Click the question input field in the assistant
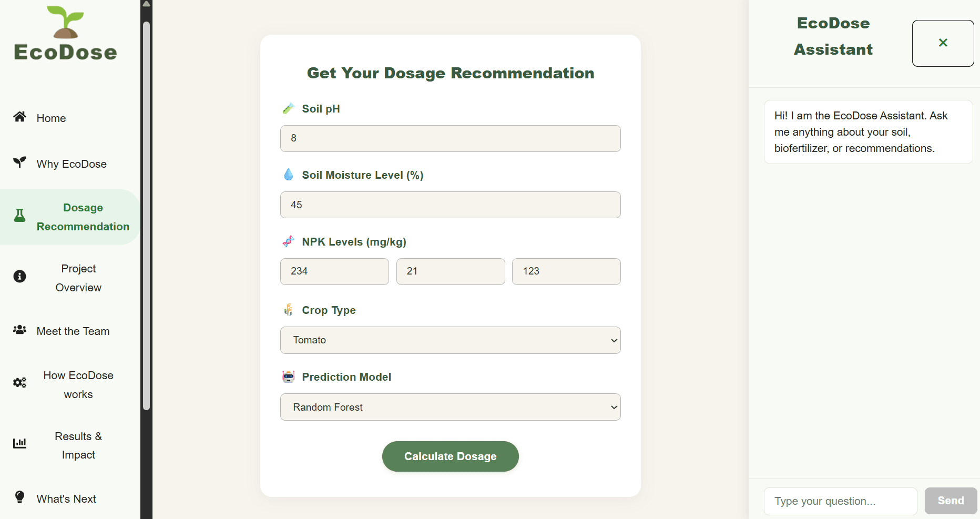The width and height of the screenshot is (980, 519). point(840,501)
